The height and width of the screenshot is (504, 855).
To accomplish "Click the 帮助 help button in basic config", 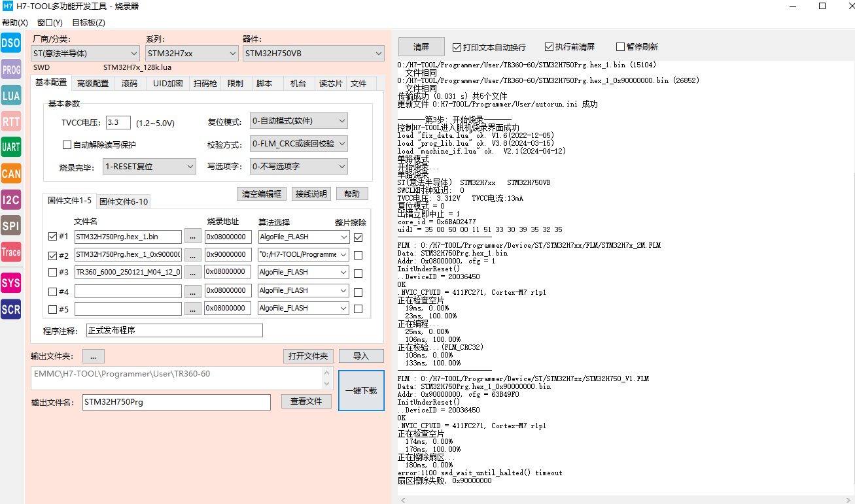I will [x=352, y=194].
